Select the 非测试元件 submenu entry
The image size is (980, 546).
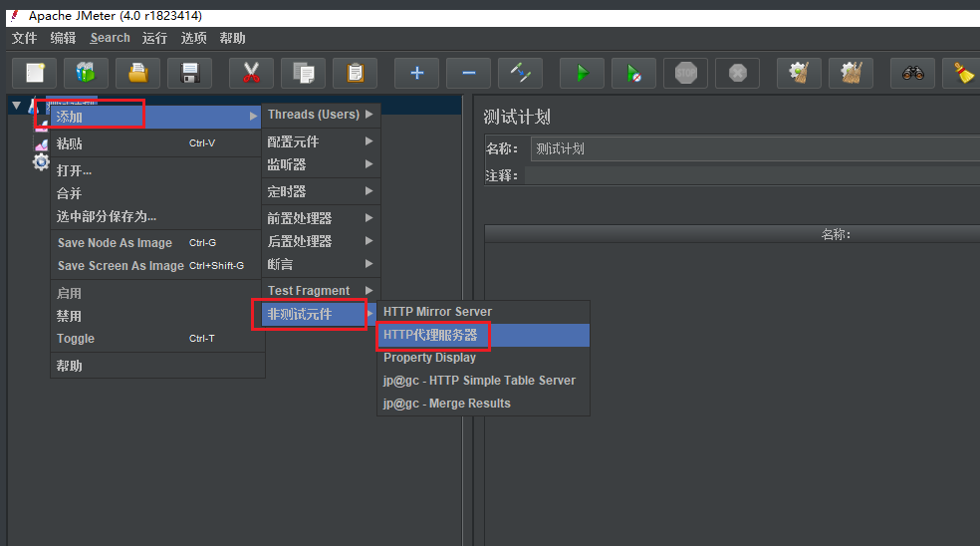tap(321, 315)
